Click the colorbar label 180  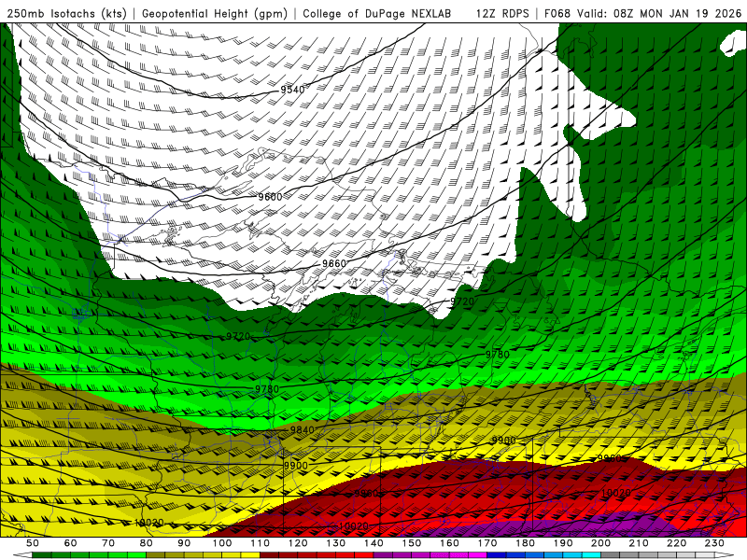point(525,543)
